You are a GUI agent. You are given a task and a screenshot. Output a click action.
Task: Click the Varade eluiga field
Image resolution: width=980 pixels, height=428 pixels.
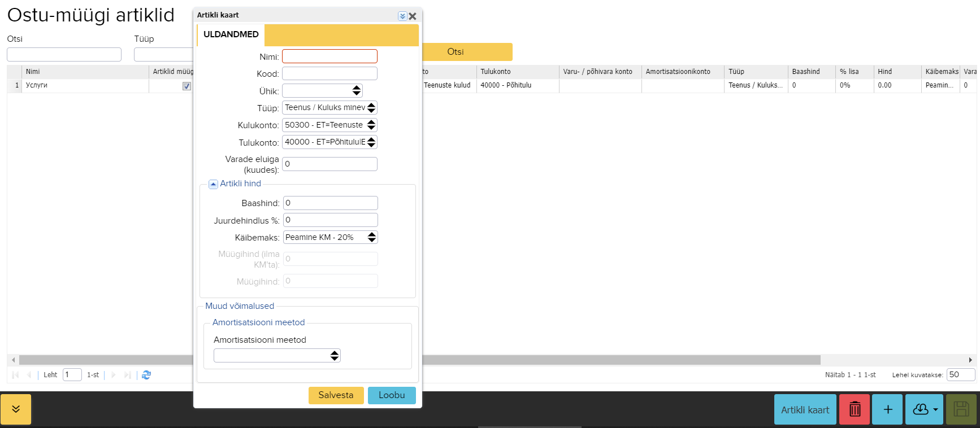coord(329,164)
